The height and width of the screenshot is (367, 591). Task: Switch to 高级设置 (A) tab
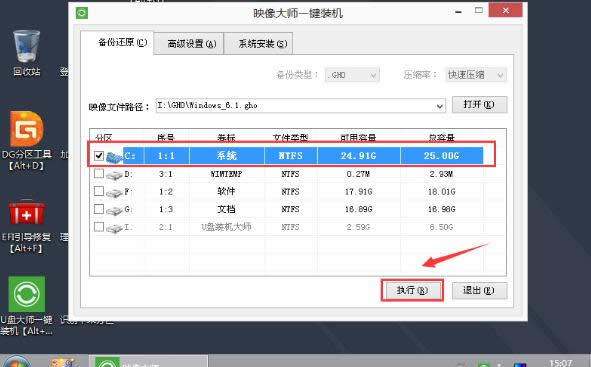point(189,44)
